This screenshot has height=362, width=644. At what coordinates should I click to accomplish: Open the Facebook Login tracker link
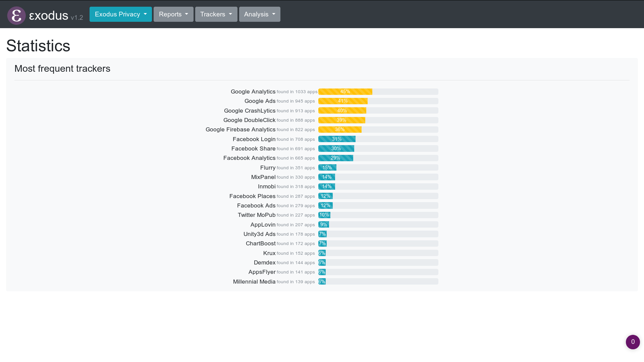(x=254, y=139)
